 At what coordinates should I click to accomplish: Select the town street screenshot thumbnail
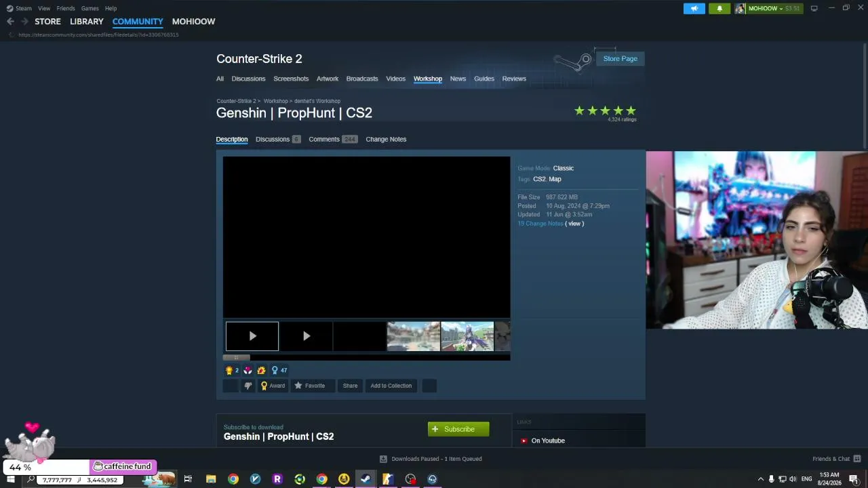413,336
